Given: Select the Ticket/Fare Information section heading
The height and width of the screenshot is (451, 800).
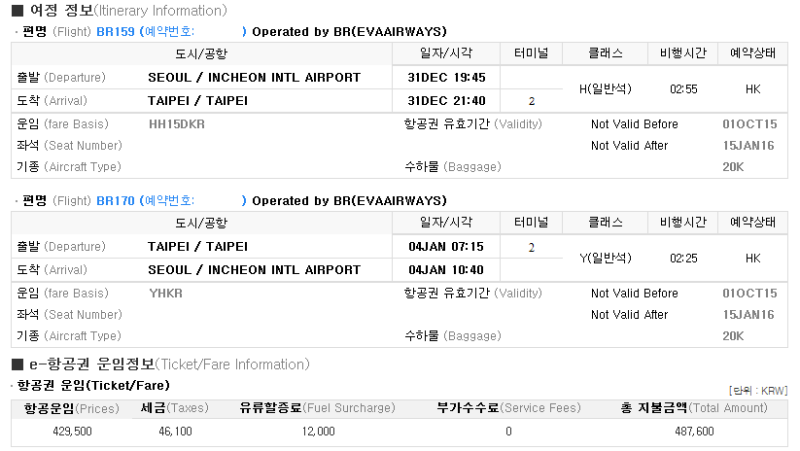Looking at the screenshot, I should (145, 365).
